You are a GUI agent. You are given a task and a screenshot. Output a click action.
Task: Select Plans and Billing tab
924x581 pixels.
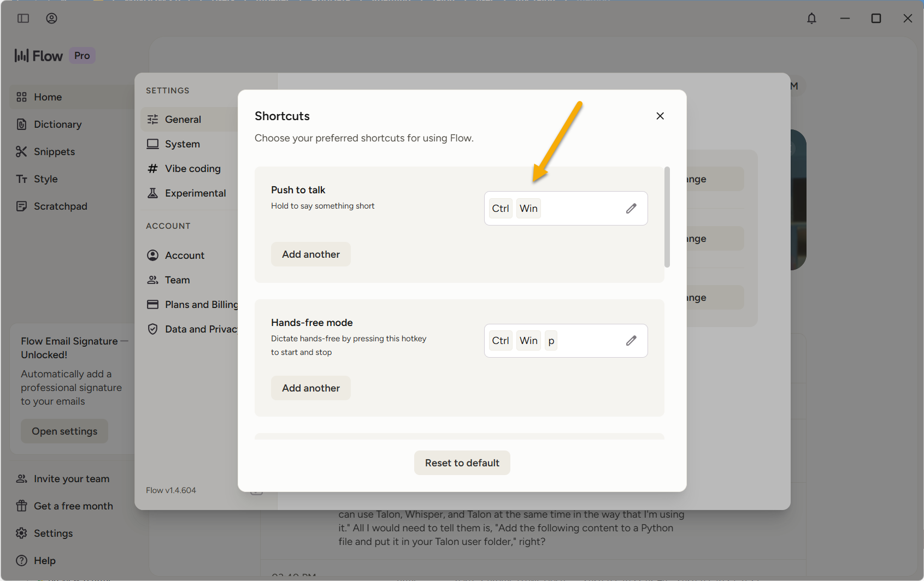[x=189, y=305]
